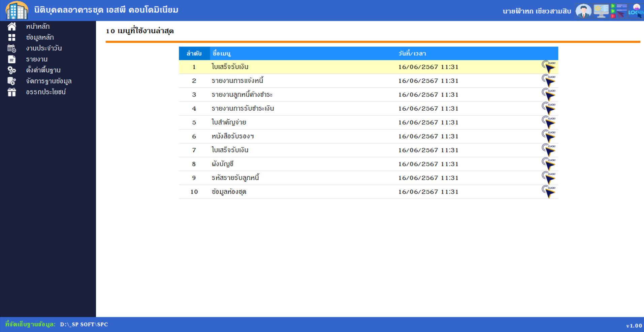Viewport: 644px width, 332px height.
Task: Open the ข้อมูลหลัก menu
Action: click(40, 37)
